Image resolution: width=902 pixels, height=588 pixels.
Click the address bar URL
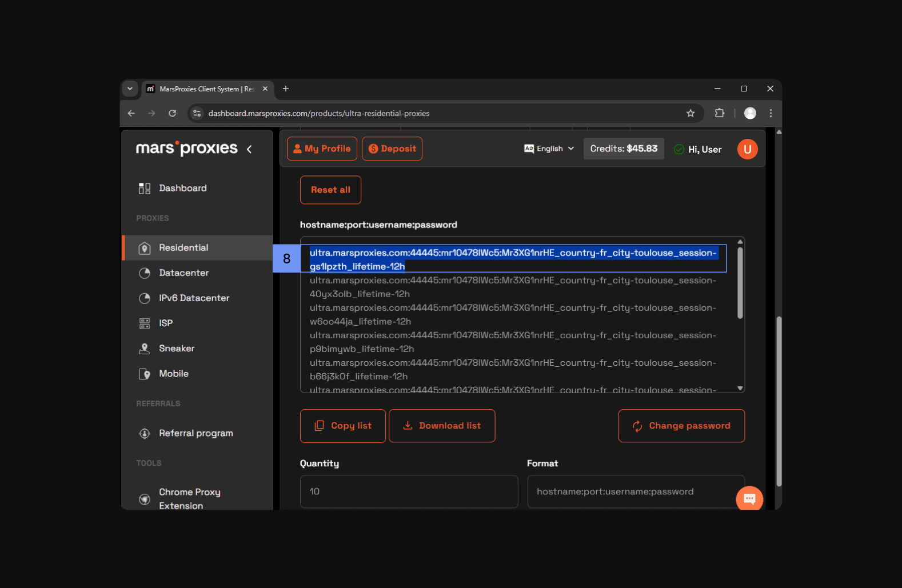(319, 113)
